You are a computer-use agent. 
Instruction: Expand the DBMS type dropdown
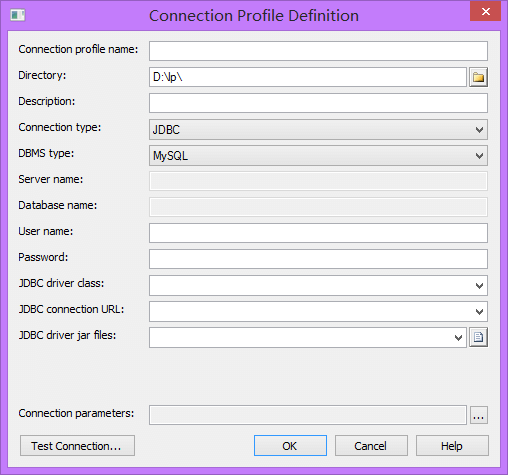pyautogui.click(x=479, y=156)
